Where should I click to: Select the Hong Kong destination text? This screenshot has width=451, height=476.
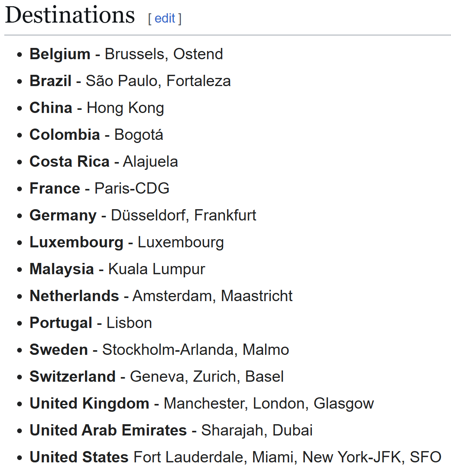125,108
